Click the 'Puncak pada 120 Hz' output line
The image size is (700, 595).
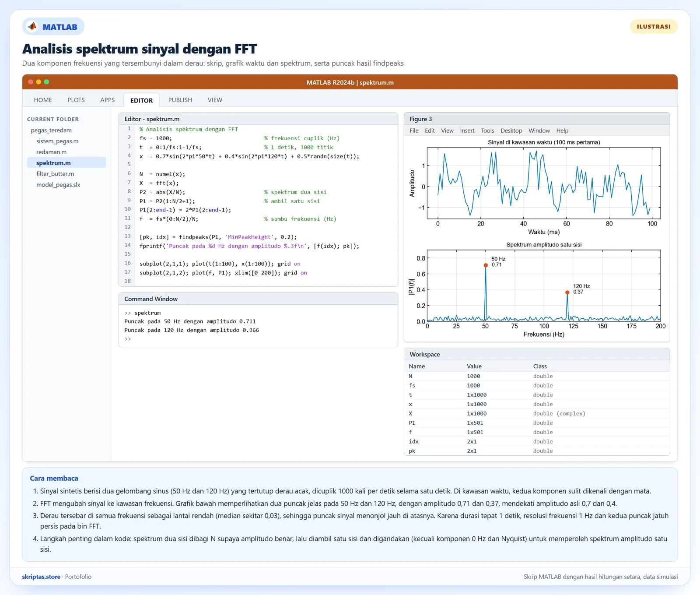click(192, 330)
